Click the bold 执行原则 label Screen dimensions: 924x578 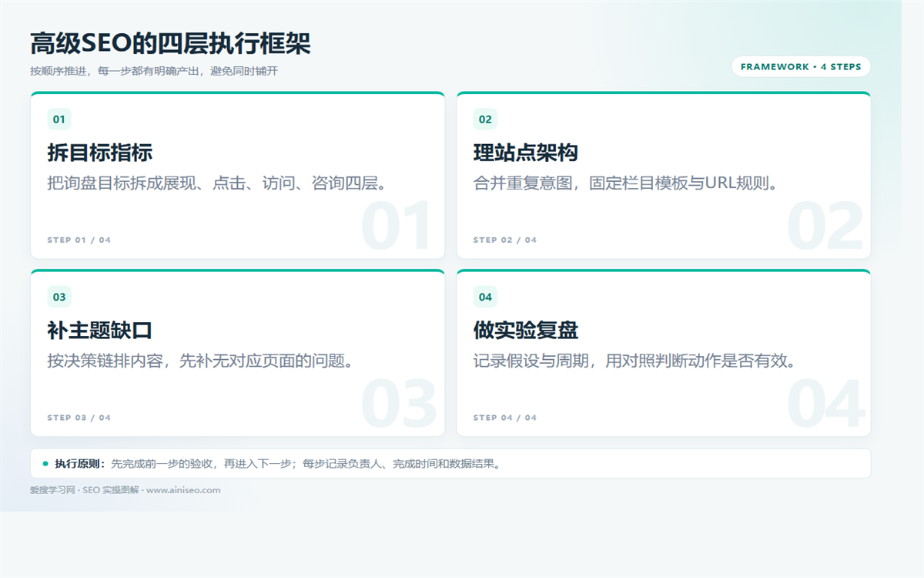[79, 464]
